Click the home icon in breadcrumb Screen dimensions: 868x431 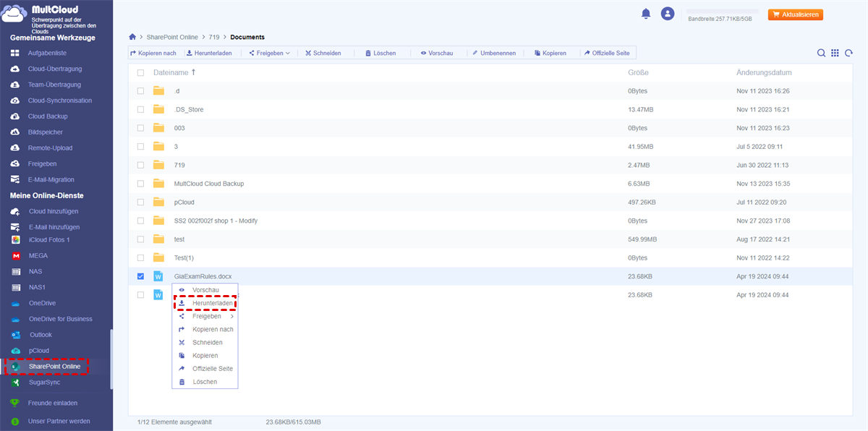click(x=132, y=37)
